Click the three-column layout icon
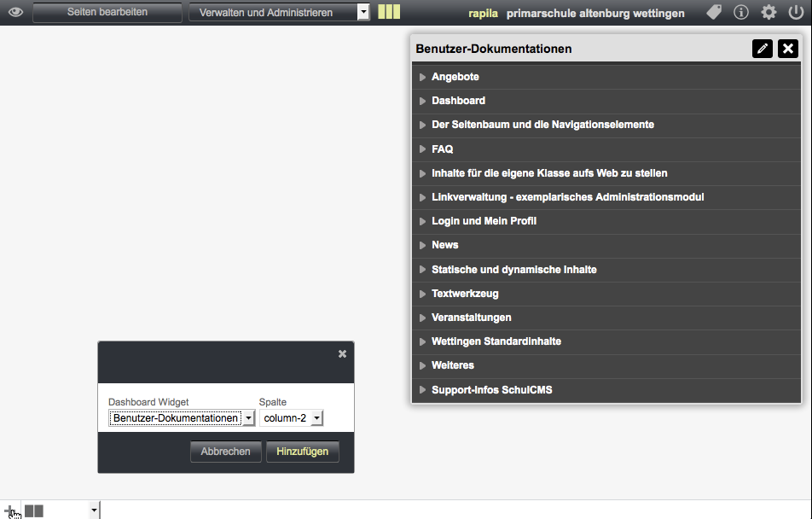This screenshot has width=812, height=519. [x=389, y=12]
